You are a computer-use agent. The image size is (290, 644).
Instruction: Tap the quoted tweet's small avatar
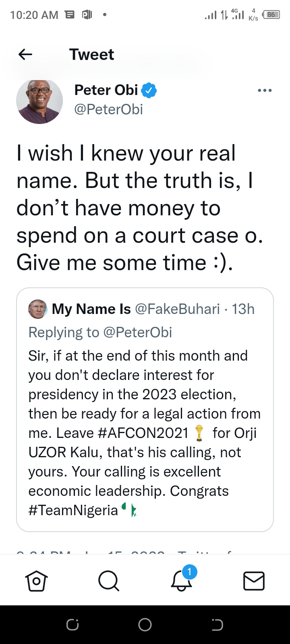tap(37, 309)
